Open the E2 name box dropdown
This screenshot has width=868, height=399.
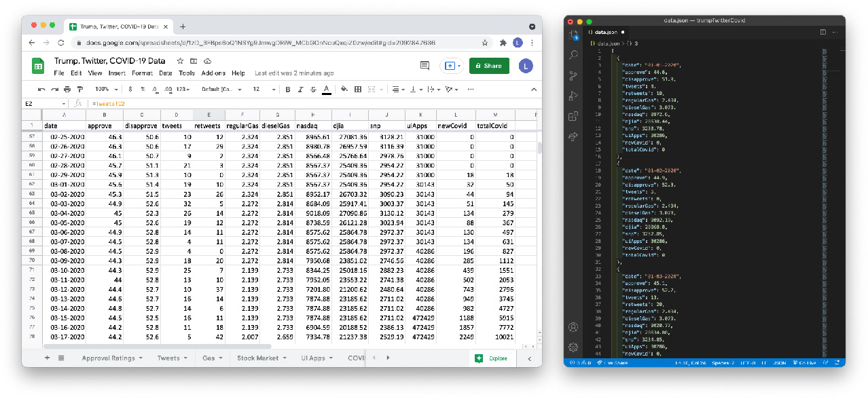point(64,104)
